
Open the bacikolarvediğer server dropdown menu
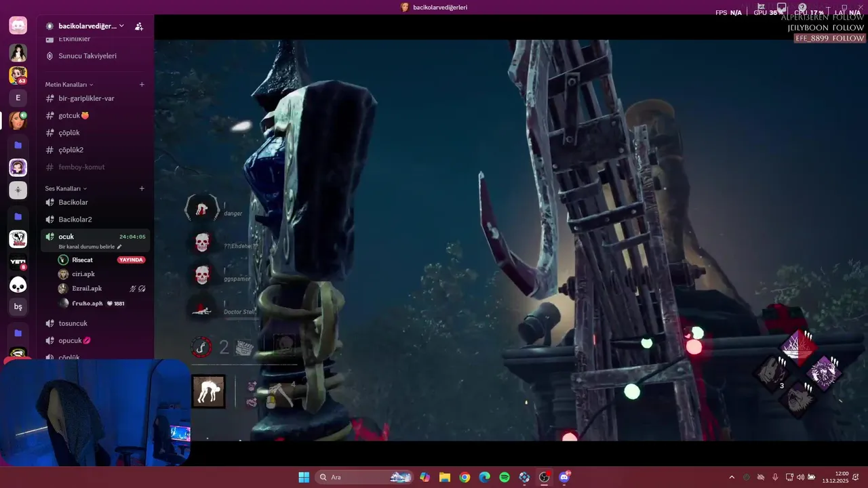(x=85, y=26)
